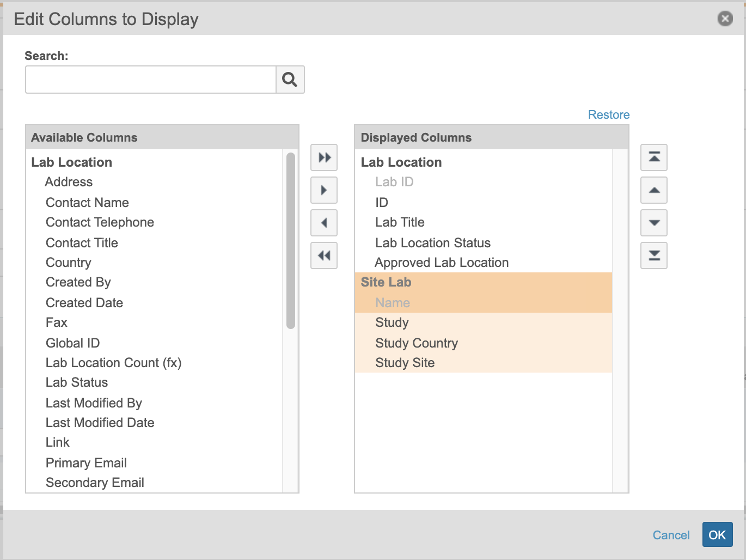Add all columns with double right arrow
Viewport: 746px width, 560px height.
pos(324,157)
